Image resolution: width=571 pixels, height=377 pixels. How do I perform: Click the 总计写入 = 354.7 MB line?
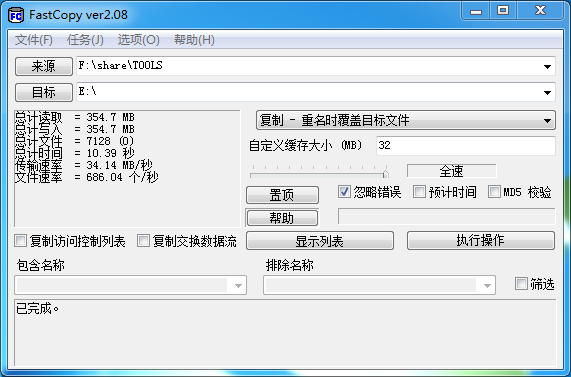[75, 129]
